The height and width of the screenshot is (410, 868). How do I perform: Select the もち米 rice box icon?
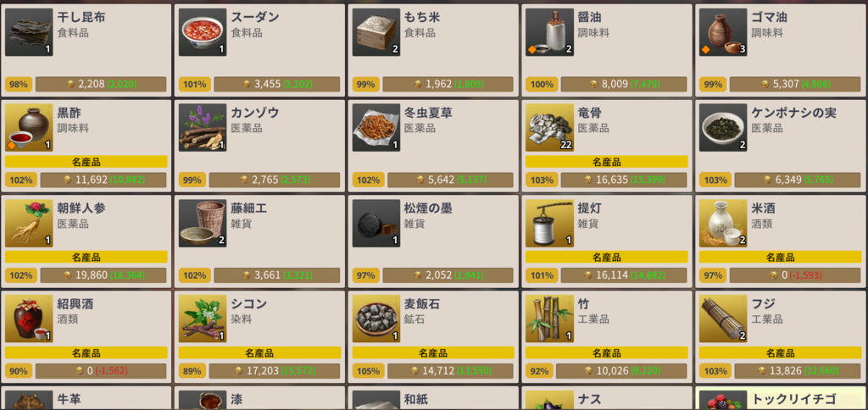(x=376, y=32)
